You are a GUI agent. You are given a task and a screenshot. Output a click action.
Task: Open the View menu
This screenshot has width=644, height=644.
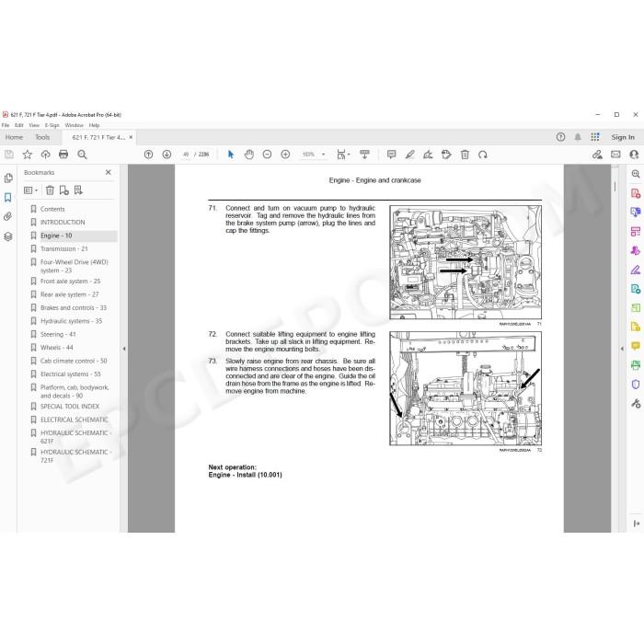coord(34,125)
